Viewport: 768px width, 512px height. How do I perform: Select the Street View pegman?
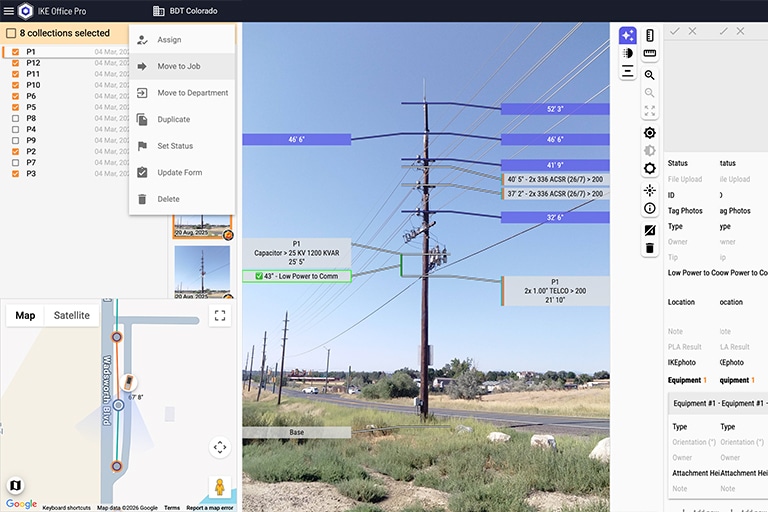pos(220,487)
